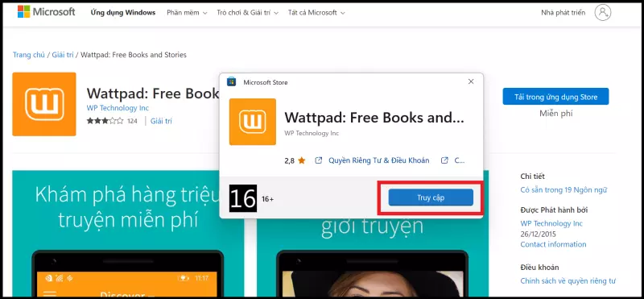The image size is (644, 299).
Task: Click the Truy cập button
Action: point(431,197)
